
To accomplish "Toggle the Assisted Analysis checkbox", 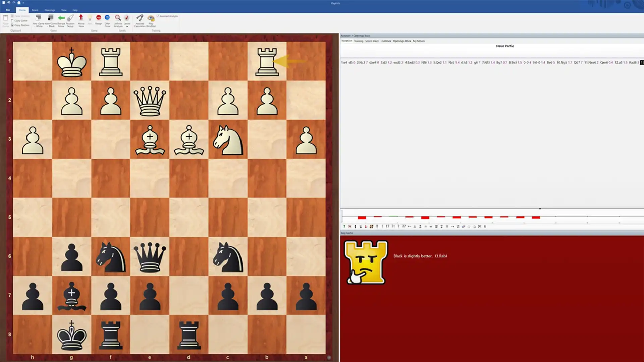I will (x=158, y=16).
